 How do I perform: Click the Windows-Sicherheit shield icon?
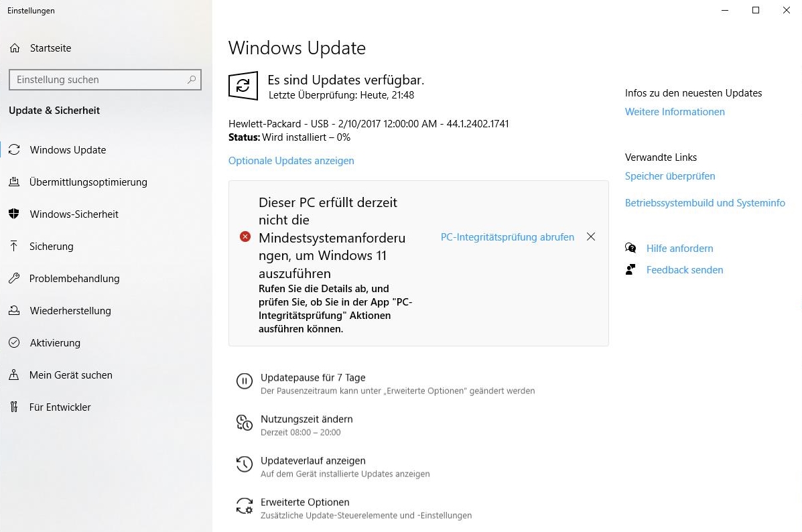14,214
